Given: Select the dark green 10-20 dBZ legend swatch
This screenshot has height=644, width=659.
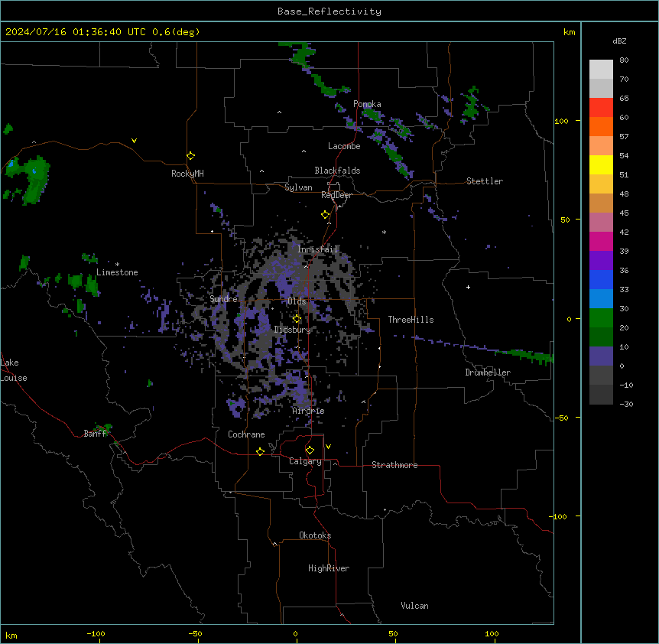Looking at the screenshot, I should click(x=601, y=337).
